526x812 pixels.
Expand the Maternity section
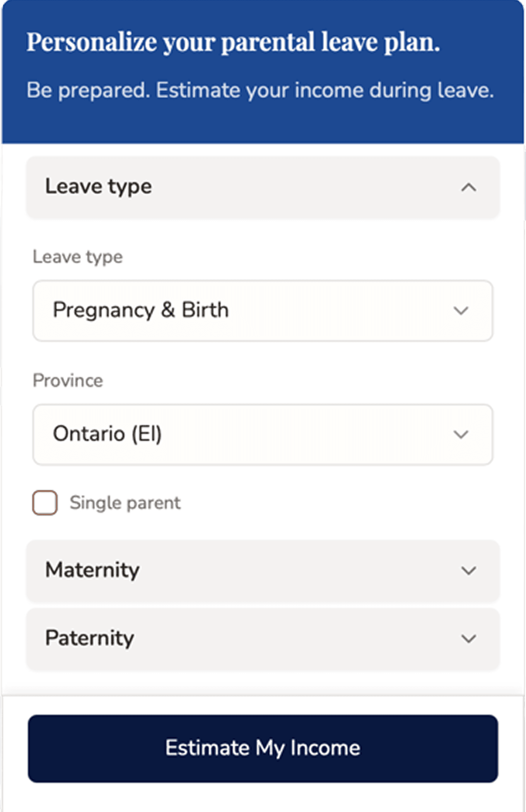[x=262, y=571]
